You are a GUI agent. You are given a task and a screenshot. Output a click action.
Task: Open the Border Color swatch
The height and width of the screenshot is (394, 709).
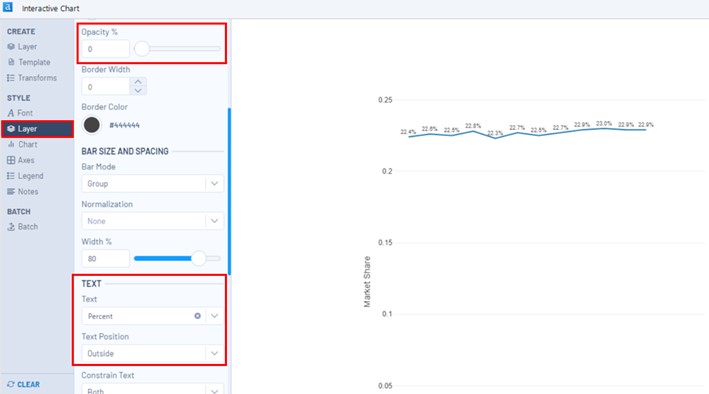[x=92, y=125]
